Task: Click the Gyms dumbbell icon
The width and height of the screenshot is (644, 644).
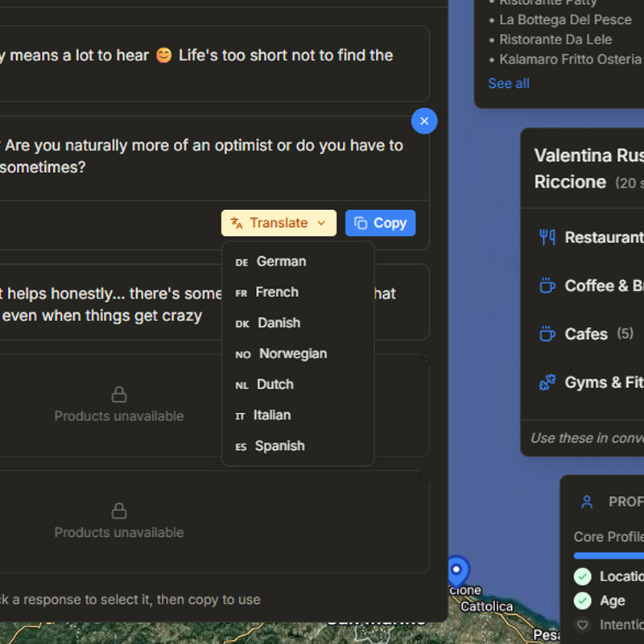Action: click(x=547, y=382)
